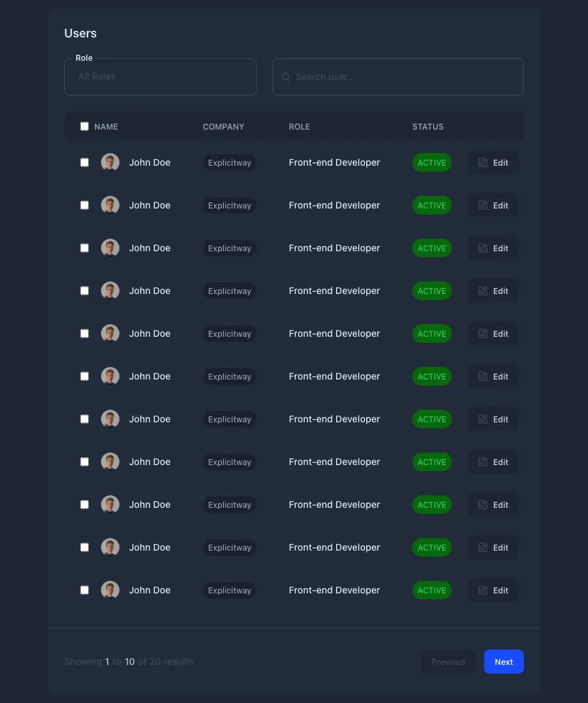Screen dimensions: 588x703
Task: Sort by the STATUS column header
Action: tap(428, 126)
